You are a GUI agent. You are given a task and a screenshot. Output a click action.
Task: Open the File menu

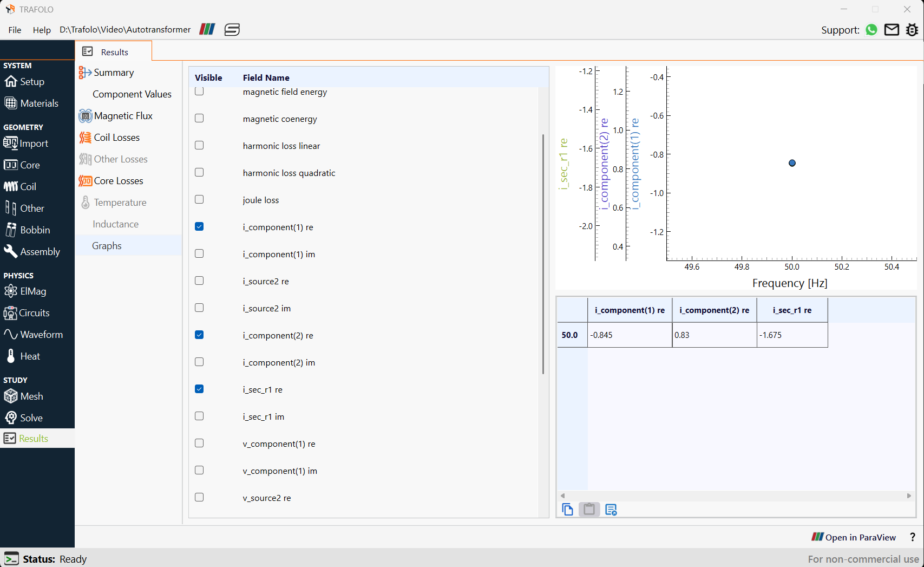click(15, 30)
